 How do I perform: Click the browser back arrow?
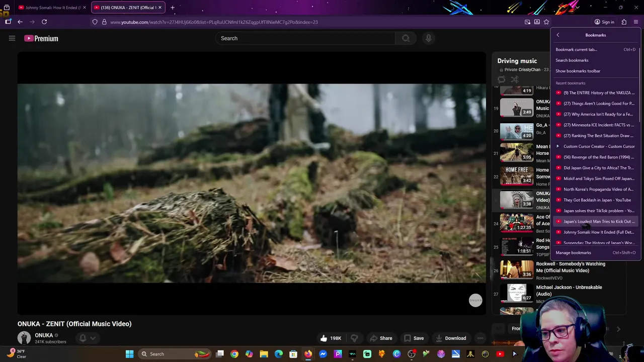(20, 22)
